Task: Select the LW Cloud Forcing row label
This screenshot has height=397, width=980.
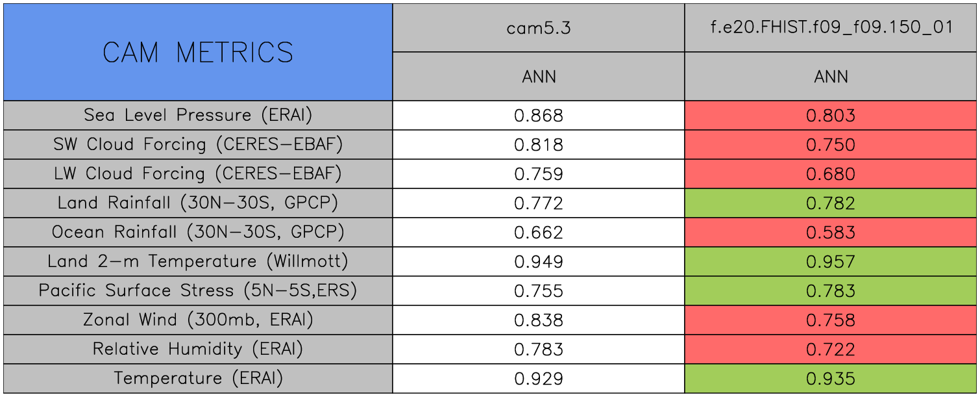Action: coord(198,174)
